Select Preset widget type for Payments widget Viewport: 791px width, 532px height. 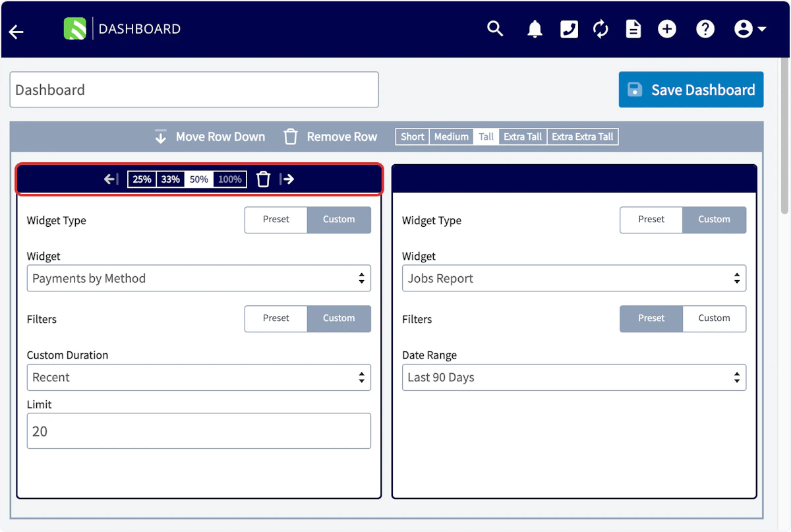pos(276,220)
